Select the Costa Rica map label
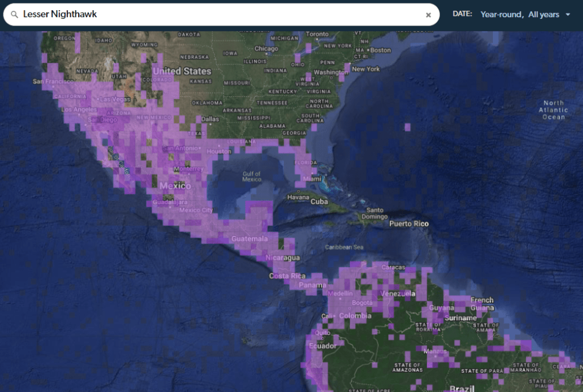 pyautogui.click(x=287, y=276)
